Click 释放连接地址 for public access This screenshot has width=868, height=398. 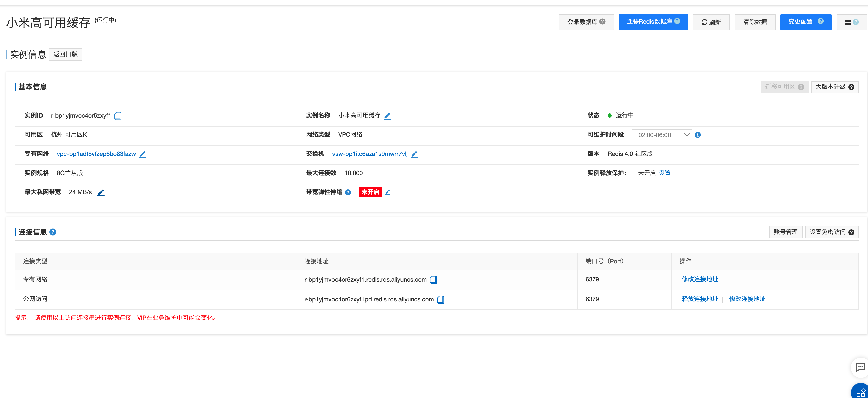[x=700, y=299]
